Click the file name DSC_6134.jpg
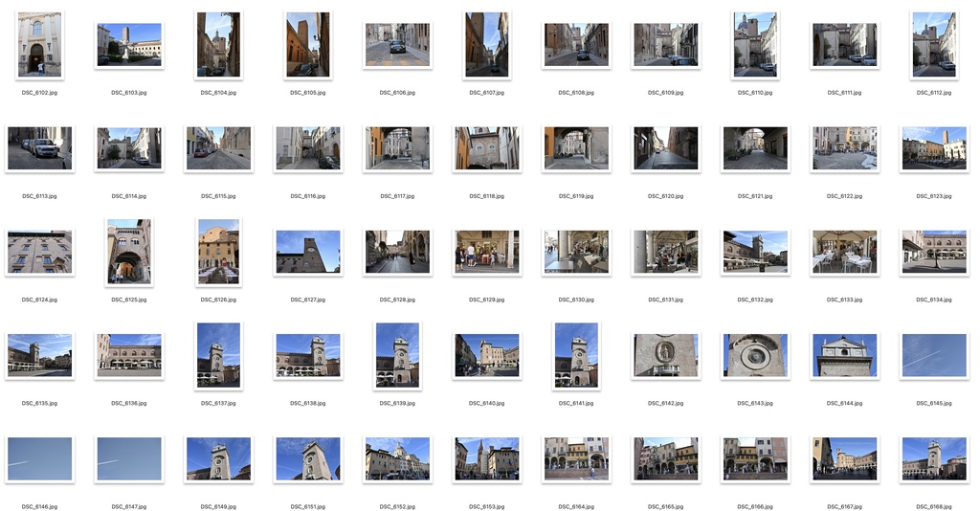Viewport: 980px width, 511px height. (x=934, y=300)
